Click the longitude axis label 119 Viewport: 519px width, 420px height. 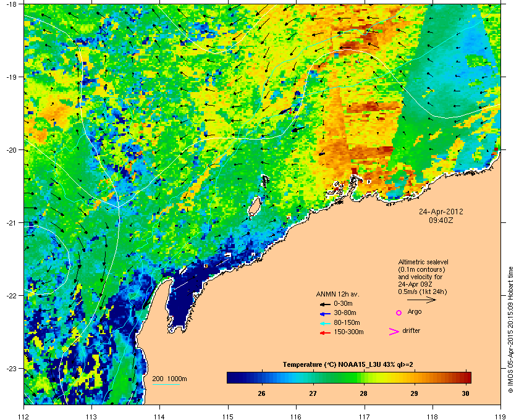(500, 417)
